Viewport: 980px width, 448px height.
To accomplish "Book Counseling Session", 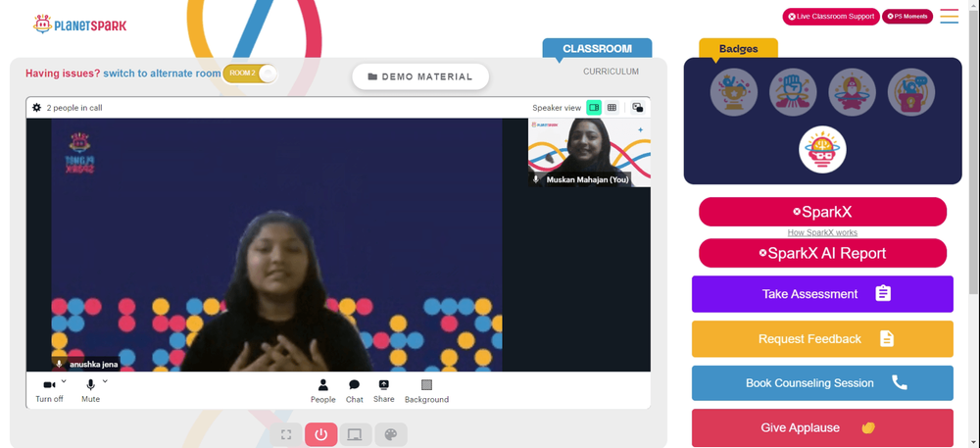I will coord(822,383).
